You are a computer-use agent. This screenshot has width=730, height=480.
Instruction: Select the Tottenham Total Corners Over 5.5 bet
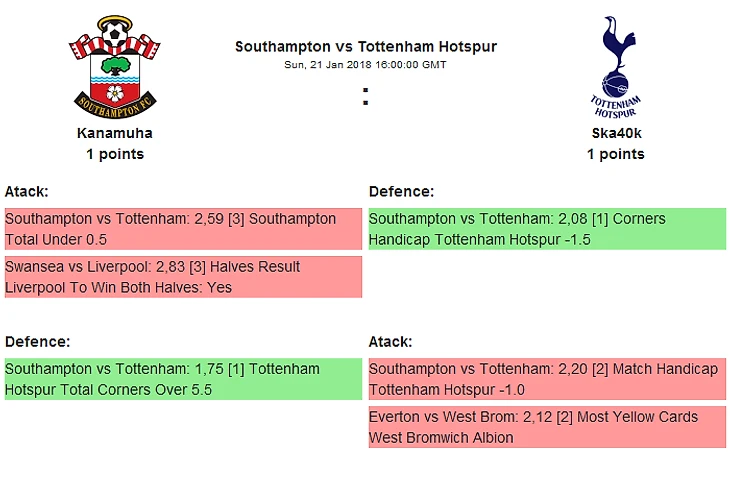[183, 379]
